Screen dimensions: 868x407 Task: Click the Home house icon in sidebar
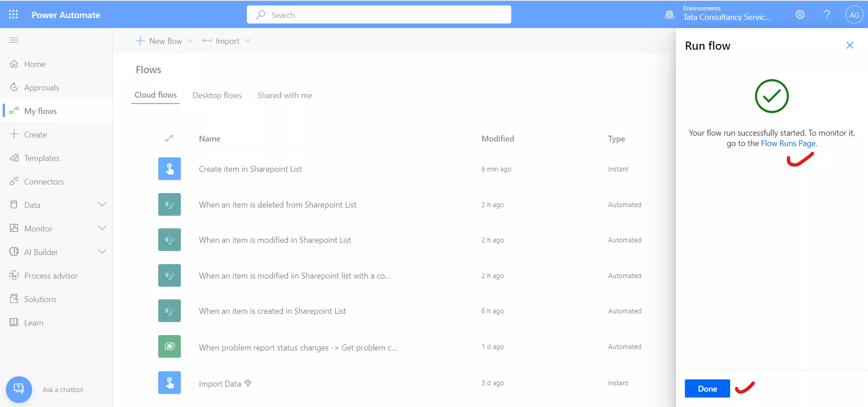[x=14, y=64]
